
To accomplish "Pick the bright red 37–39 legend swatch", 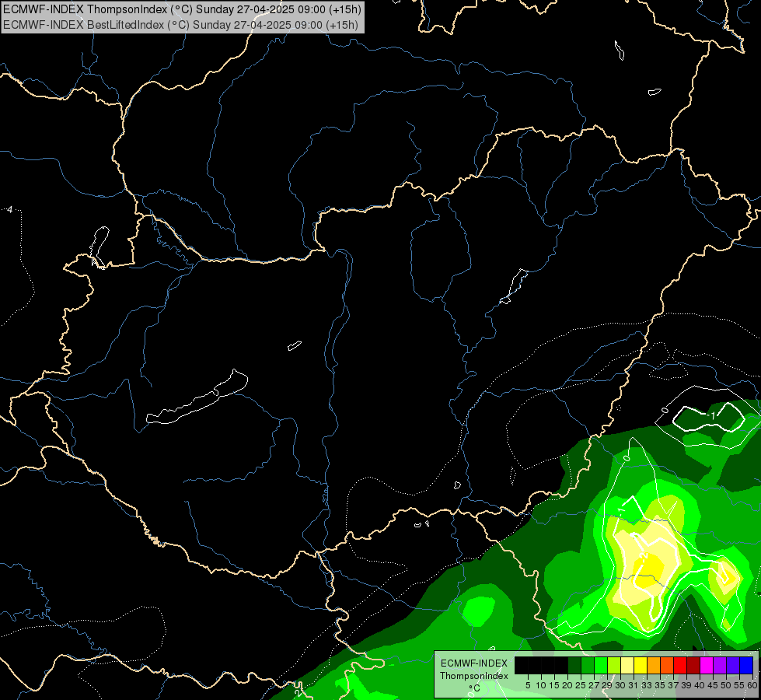I will (680, 666).
